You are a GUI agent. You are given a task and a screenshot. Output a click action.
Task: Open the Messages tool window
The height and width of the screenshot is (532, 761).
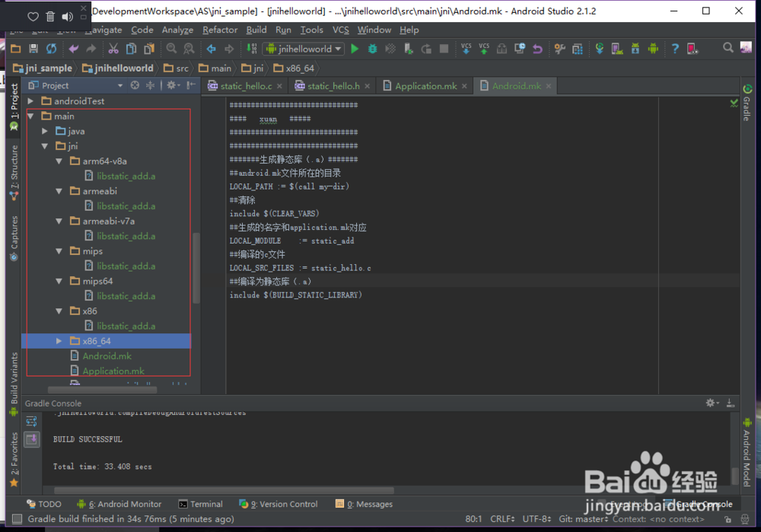coord(364,504)
